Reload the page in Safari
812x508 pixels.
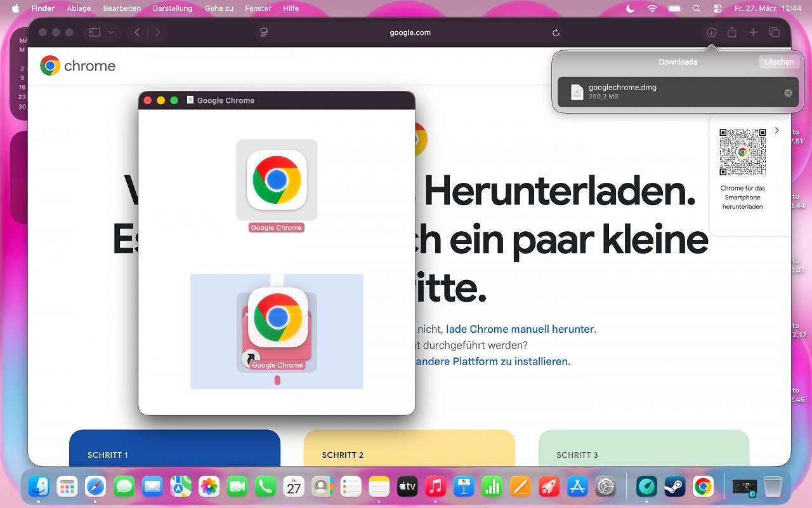(556, 32)
